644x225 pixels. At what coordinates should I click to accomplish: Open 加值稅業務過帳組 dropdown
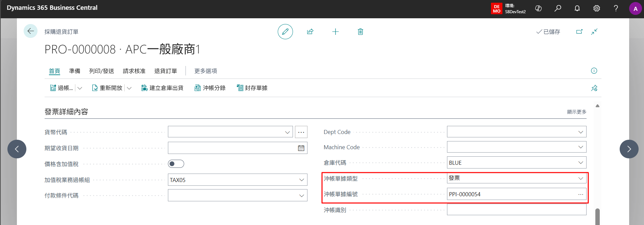click(x=302, y=180)
